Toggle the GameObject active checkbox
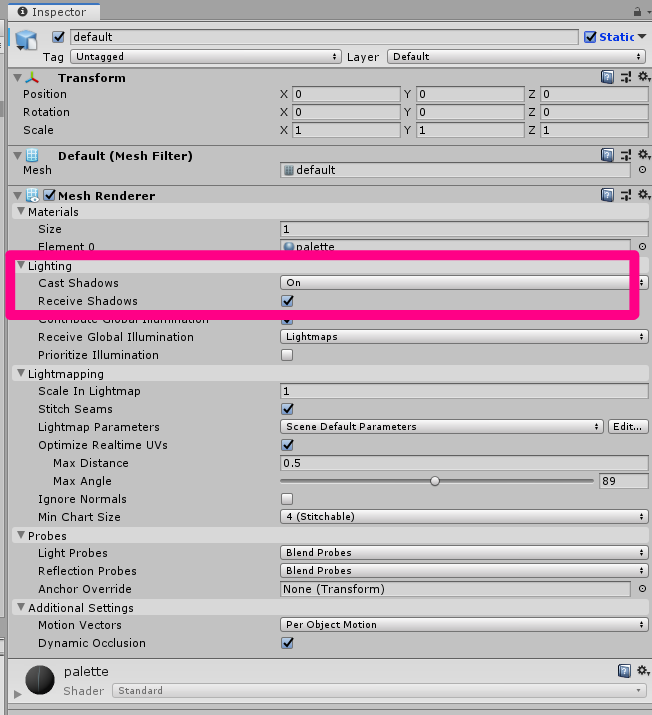 58,36
